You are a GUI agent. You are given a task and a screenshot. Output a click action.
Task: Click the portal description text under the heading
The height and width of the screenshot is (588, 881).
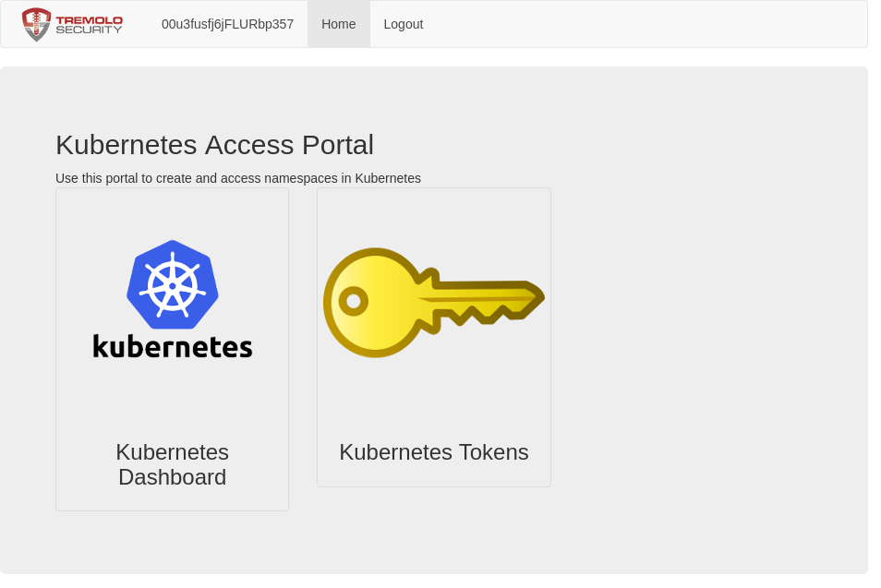238,178
